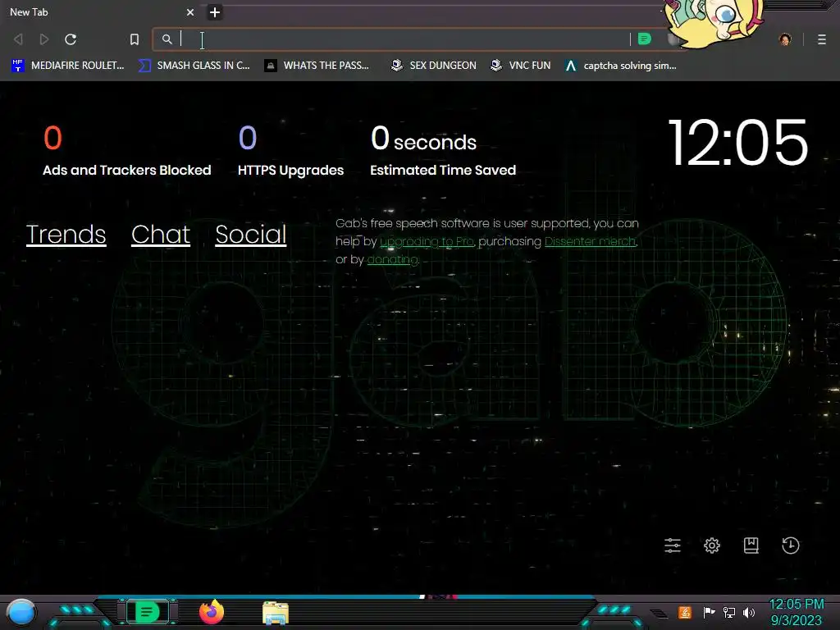Open the user profile avatar

[x=785, y=39]
